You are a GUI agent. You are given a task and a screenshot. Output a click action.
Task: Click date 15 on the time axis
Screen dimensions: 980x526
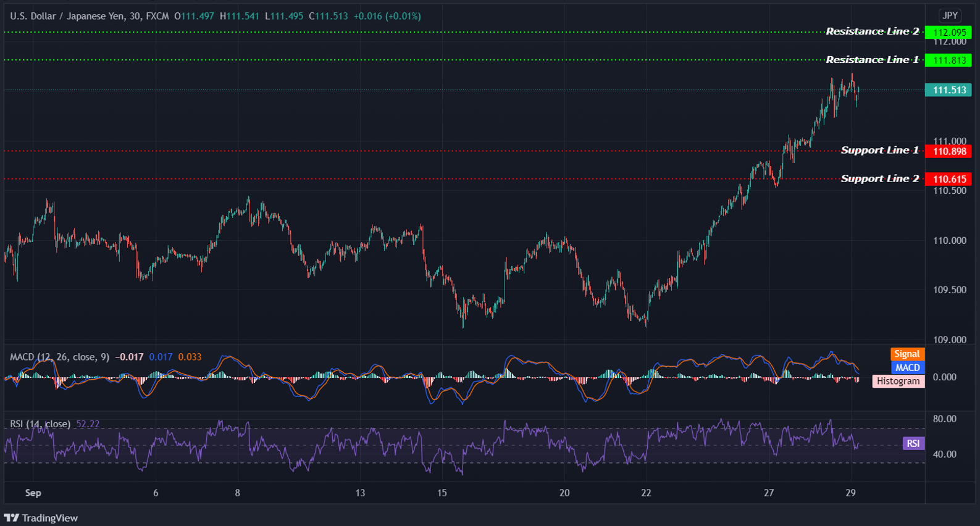pyautogui.click(x=442, y=493)
